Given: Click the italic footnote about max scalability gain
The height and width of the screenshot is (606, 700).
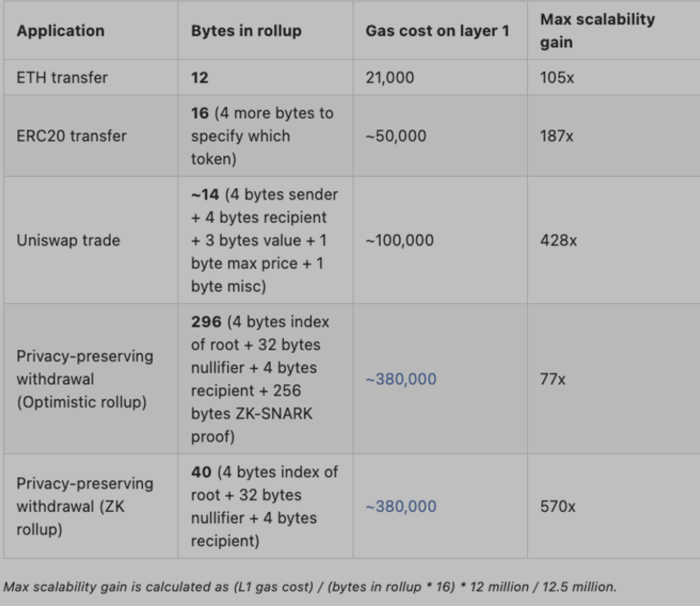Looking at the screenshot, I should pyautogui.click(x=310, y=587).
